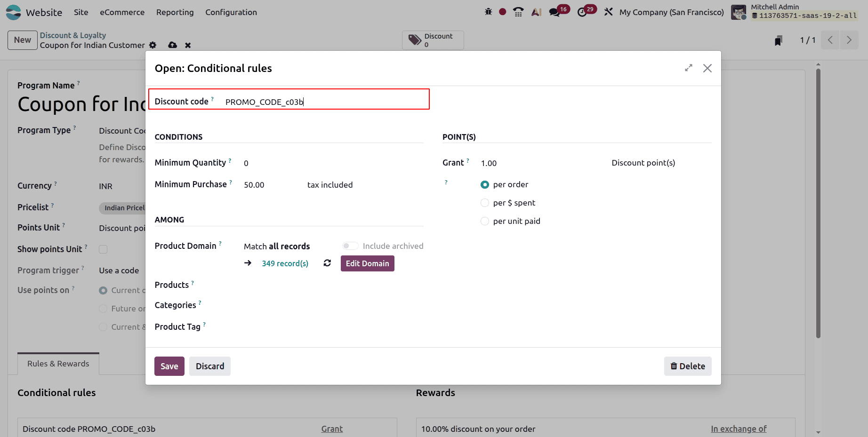Go to Discount & Loyalty breadcrumb
This screenshot has width=868, height=437.
pyautogui.click(x=73, y=35)
